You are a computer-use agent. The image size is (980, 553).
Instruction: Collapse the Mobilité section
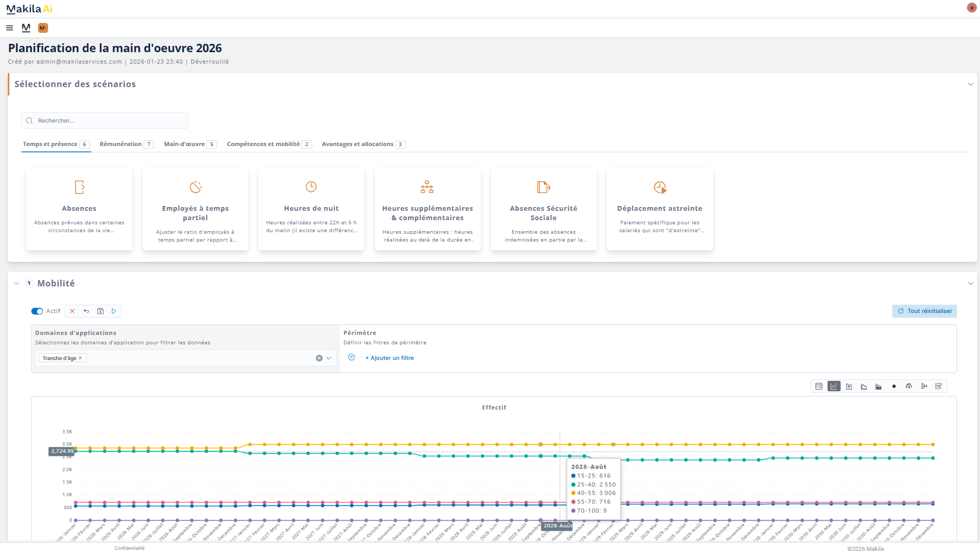click(971, 284)
